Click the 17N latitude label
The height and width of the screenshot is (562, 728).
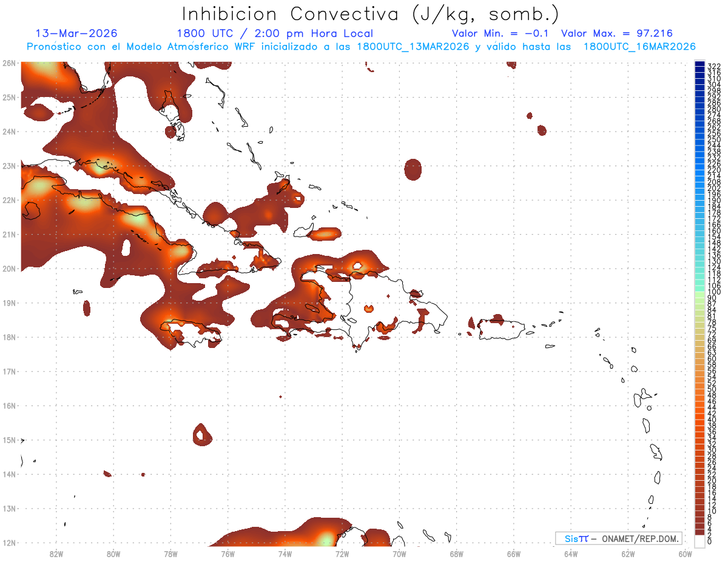8,372
